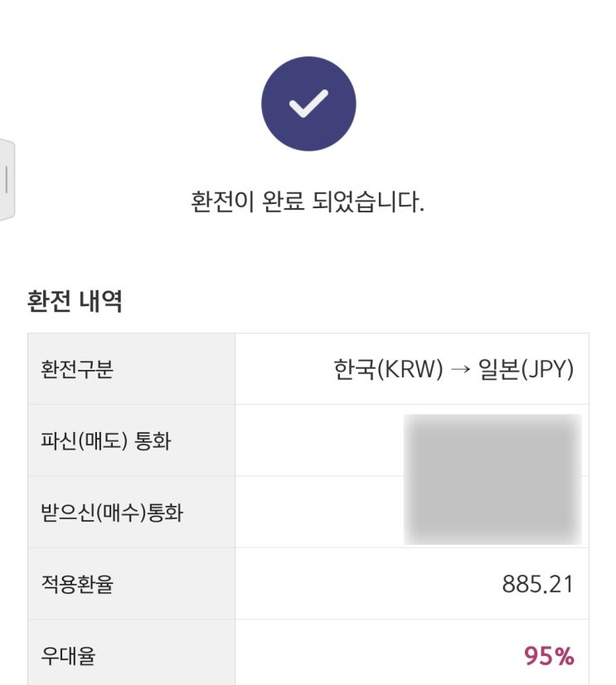
Task: Click the right arrow between KRW and JPY
Action: point(462,370)
